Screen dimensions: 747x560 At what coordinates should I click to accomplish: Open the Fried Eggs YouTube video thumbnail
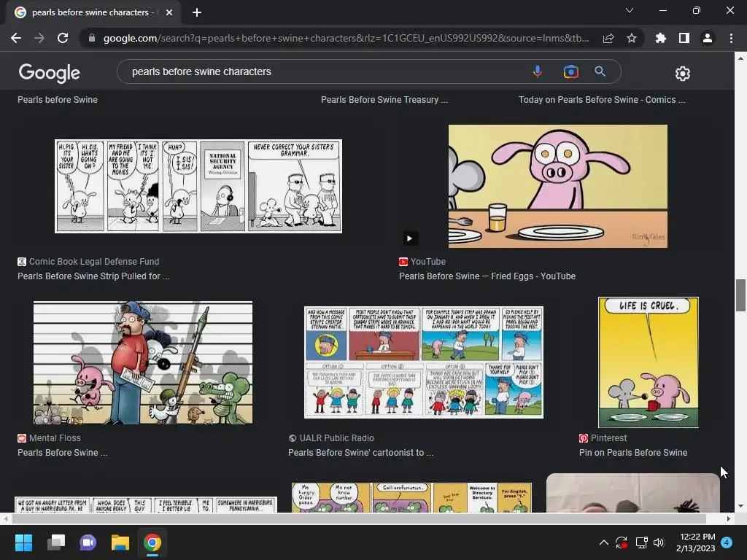point(558,186)
